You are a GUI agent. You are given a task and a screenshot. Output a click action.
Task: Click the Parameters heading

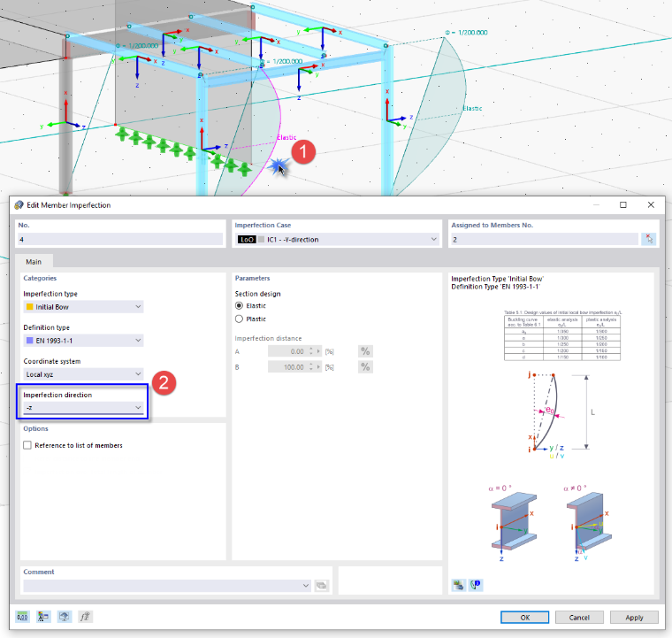tap(252, 278)
